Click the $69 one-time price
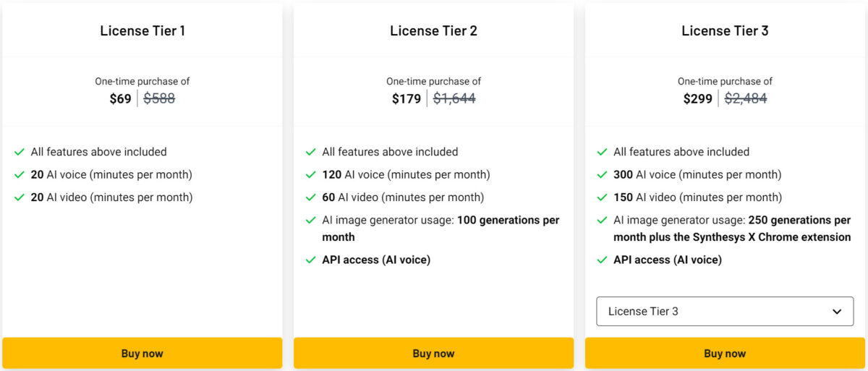 121,98
